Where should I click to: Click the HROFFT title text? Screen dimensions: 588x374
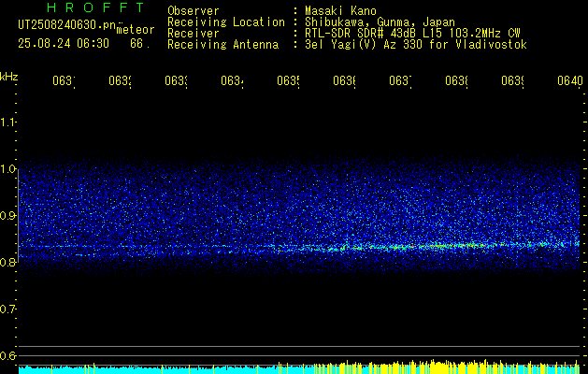[95, 7]
